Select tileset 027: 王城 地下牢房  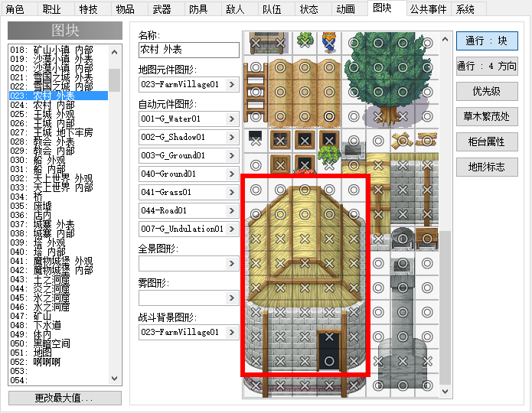(x=58, y=132)
